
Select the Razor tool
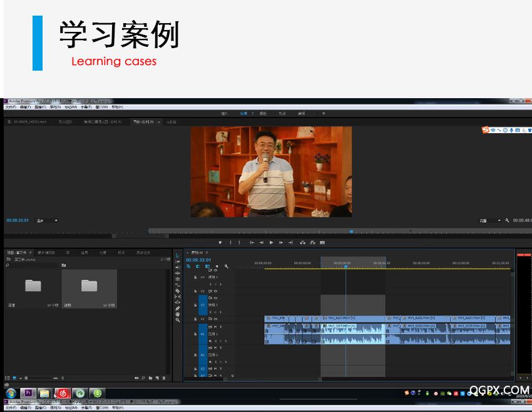(178, 291)
